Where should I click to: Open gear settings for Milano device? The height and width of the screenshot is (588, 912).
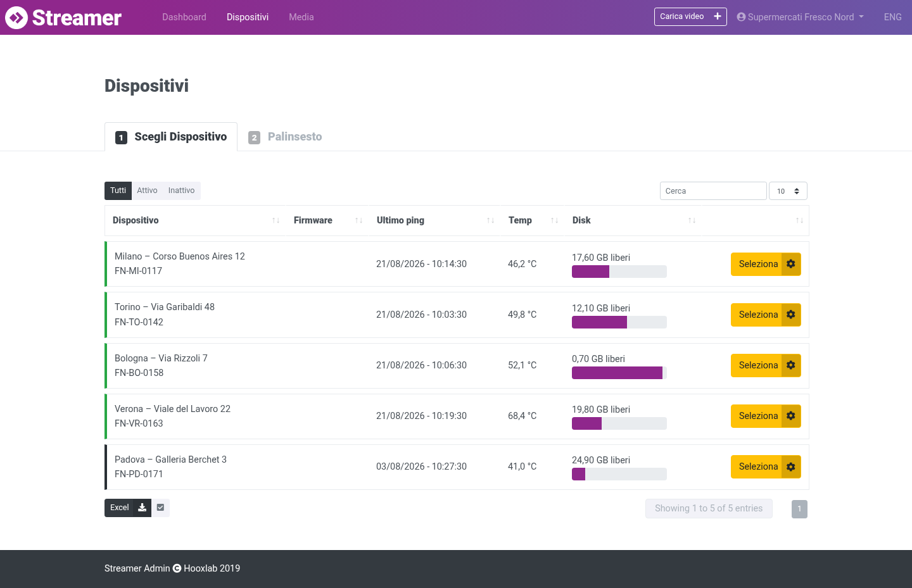[x=791, y=264]
